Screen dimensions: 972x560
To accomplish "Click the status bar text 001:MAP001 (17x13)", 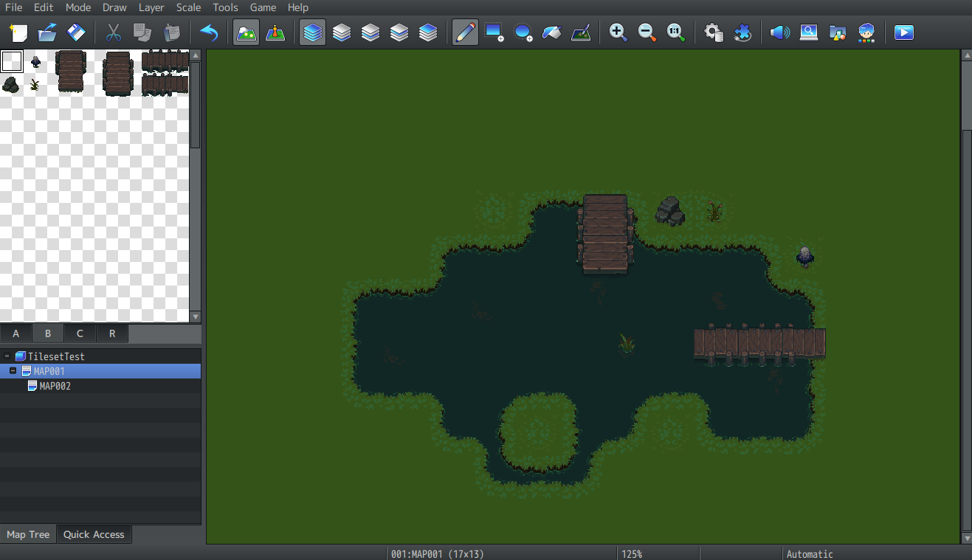I will 438,553.
